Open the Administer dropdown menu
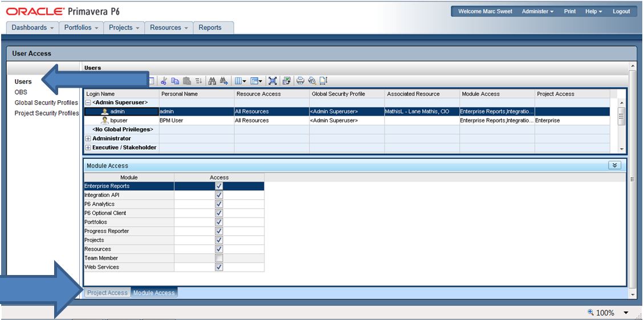Image resolution: width=644 pixels, height=320 pixels. click(537, 11)
